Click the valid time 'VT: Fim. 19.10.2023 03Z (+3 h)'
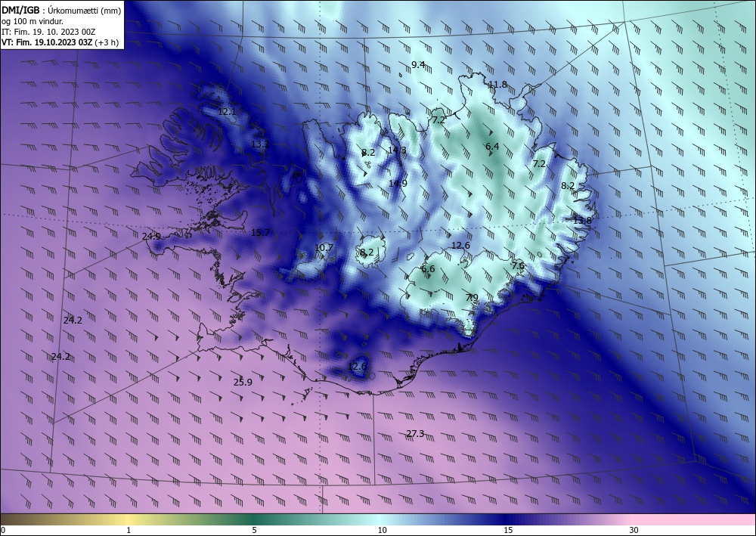The width and height of the screenshot is (756, 536). click(60, 42)
